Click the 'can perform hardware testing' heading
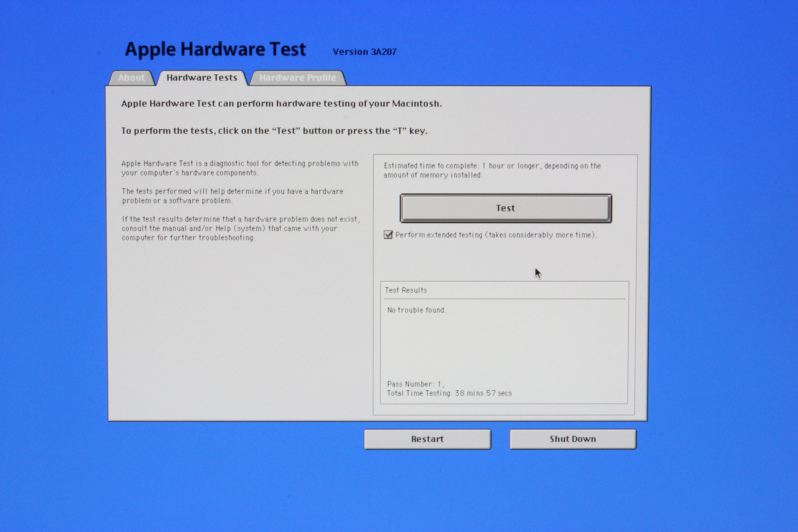This screenshot has width=798, height=532. [x=281, y=103]
